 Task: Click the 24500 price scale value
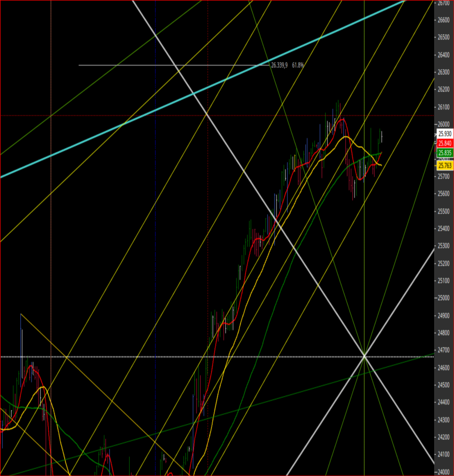click(x=444, y=385)
